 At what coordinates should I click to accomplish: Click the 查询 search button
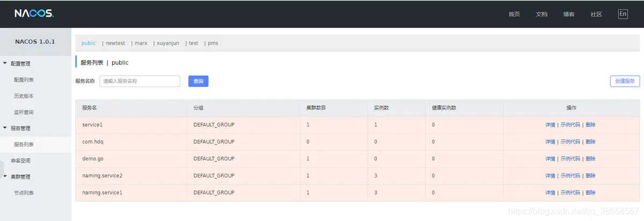(198, 81)
